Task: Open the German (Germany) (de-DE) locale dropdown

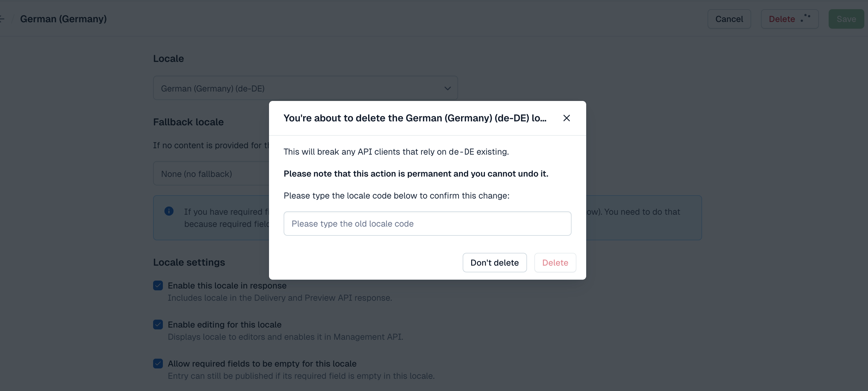Action: tap(305, 88)
